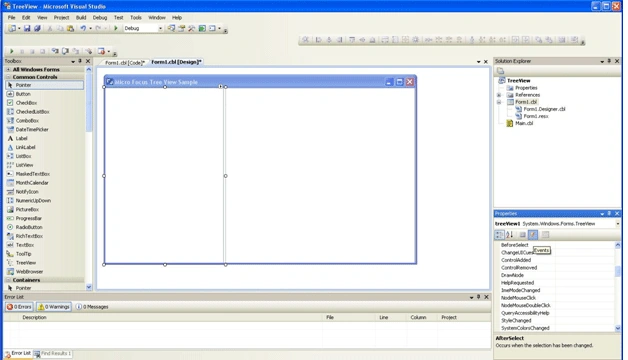The width and height of the screenshot is (628, 360).
Task: Click the DrawNode event row
Action: [554, 275]
